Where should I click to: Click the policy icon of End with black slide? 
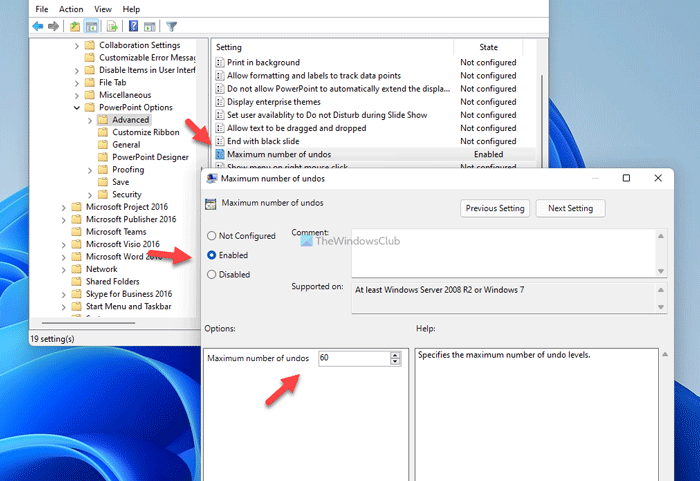click(x=220, y=141)
